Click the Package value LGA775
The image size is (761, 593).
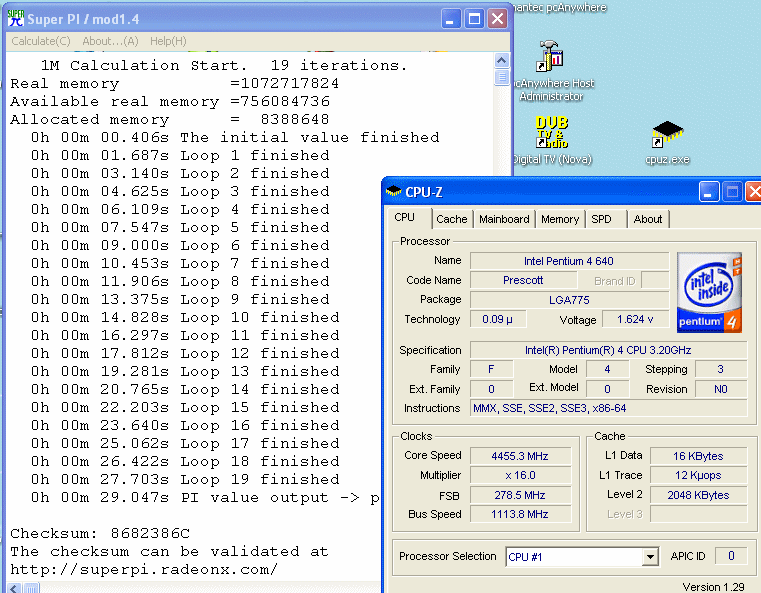pos(569,300)
